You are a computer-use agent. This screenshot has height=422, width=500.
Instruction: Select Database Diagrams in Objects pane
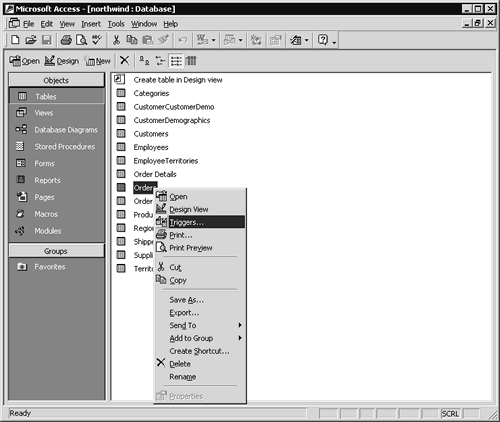pos(56,130)
